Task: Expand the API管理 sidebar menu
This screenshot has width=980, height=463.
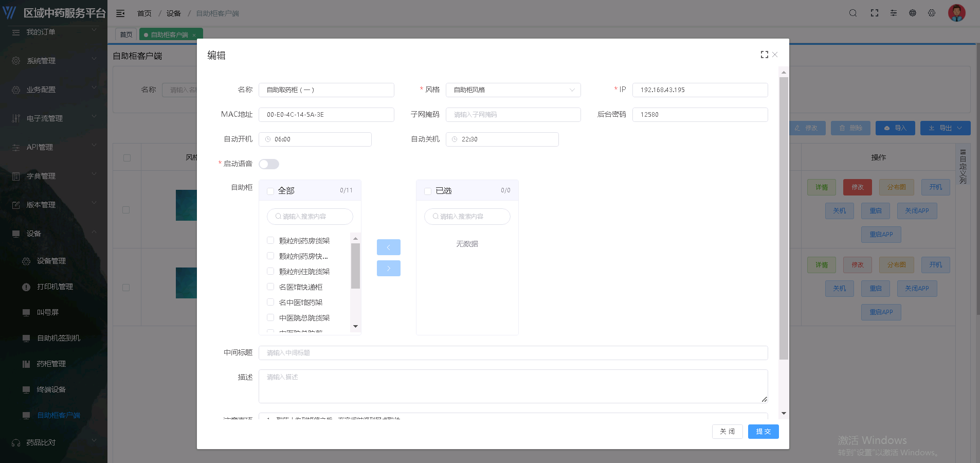Action: click(53, 147)
